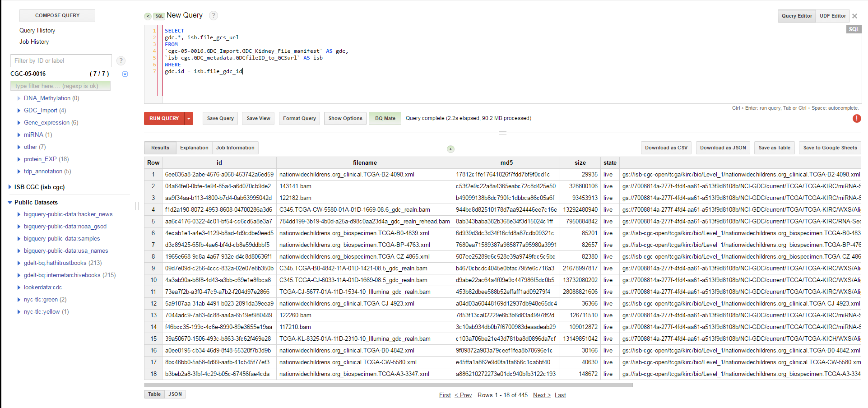
Task: Run the query with Run Query button
Action: (x=164, y=118)
